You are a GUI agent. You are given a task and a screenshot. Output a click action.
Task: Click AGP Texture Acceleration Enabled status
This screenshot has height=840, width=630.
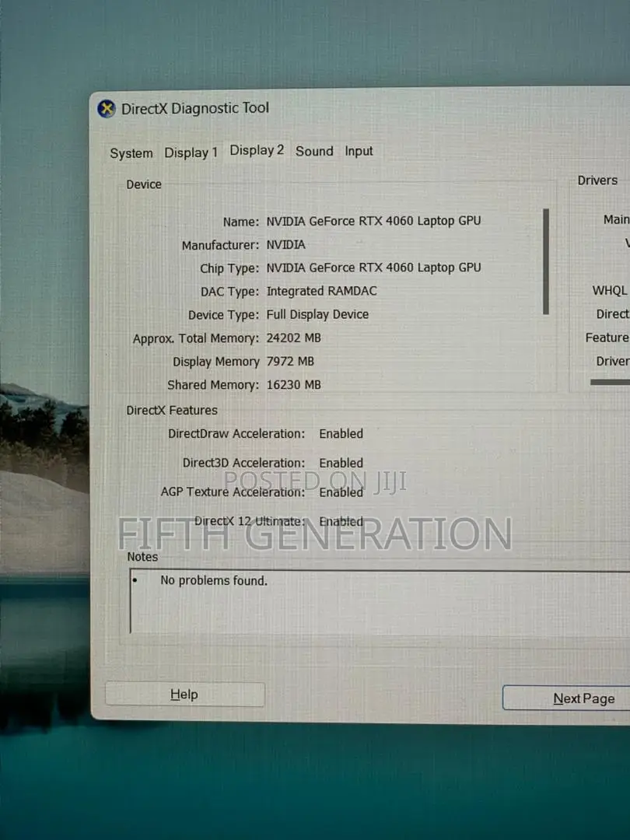coord(341,492)
